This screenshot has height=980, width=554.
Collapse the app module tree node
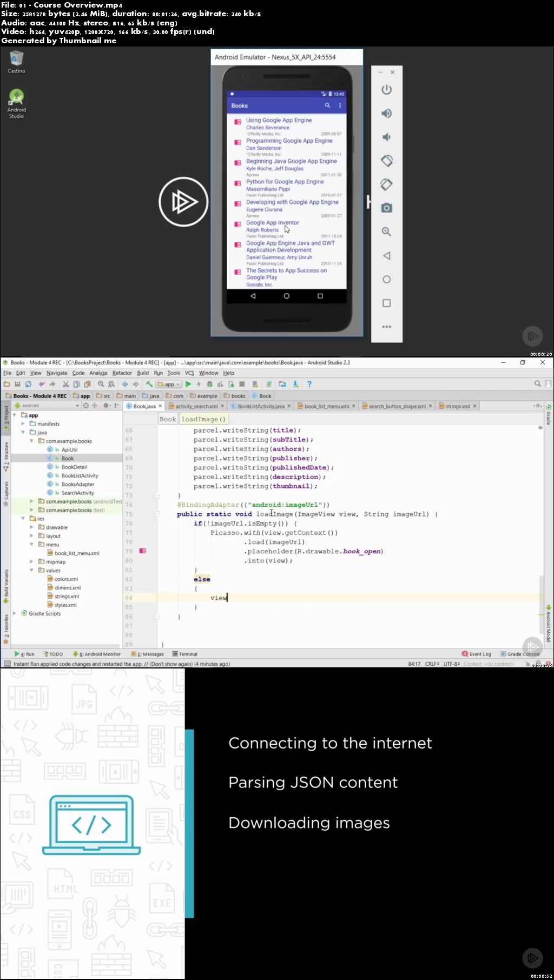[x=15, y=415]
